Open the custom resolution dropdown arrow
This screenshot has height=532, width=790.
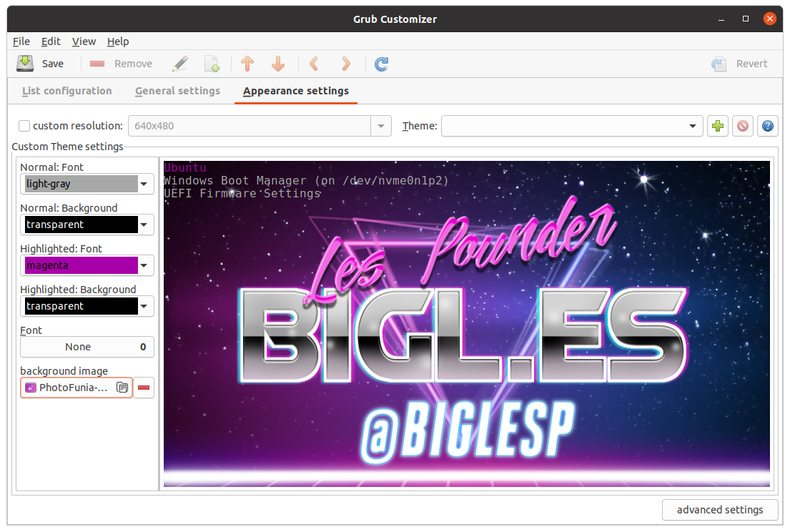(381, 126)
